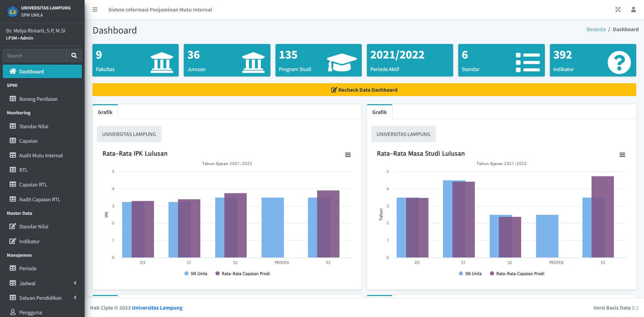
Task: Click the sidebar Search input field
Action: pos(35,55)
